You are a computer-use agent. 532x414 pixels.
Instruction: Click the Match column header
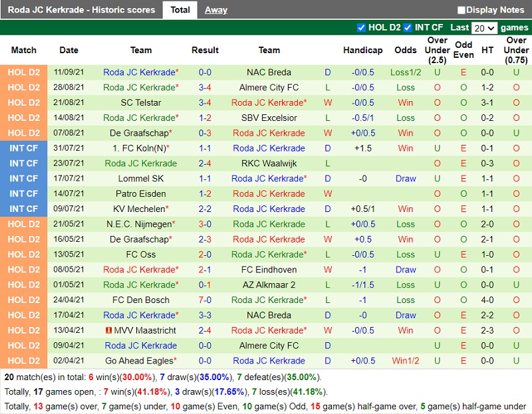24,51
